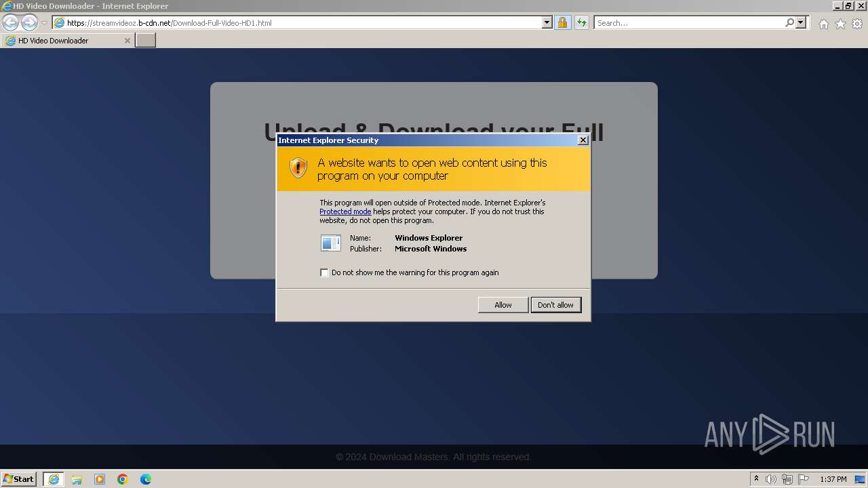Click the Microsoft Windows publisher text
868x488 pixels.
431,249
